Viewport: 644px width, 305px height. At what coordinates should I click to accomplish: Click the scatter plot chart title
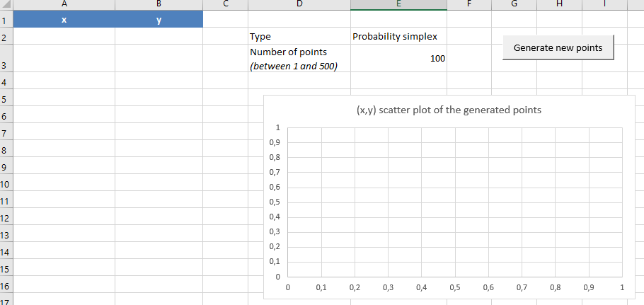(449, 110)
